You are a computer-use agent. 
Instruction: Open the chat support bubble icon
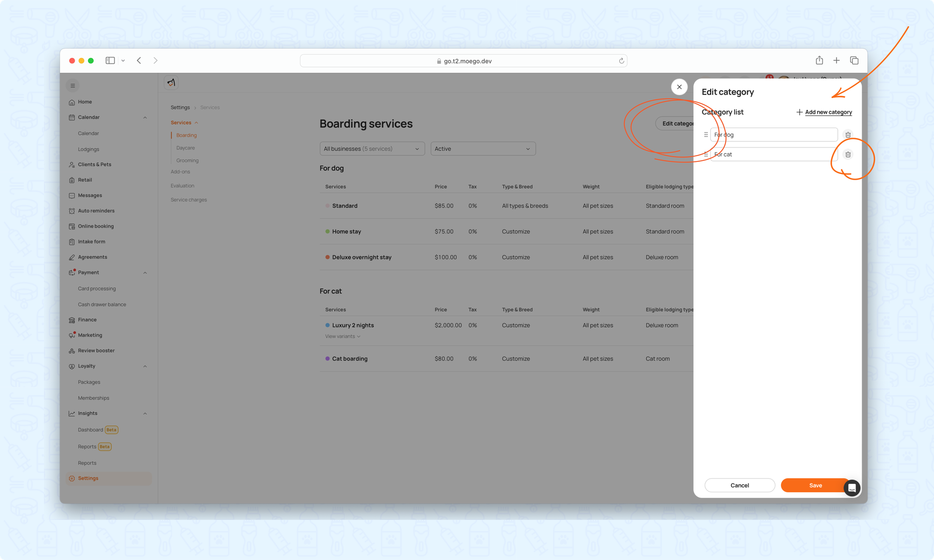pos(852,488)
